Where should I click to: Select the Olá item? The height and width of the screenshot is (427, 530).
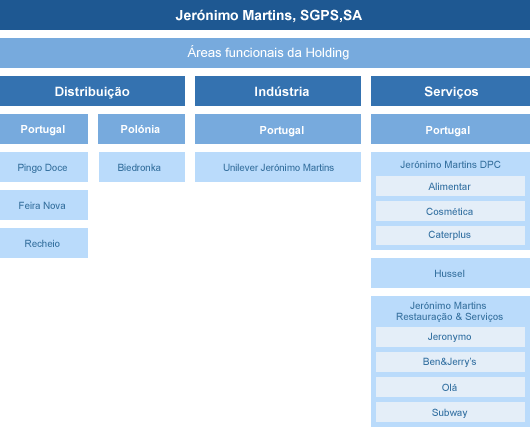[x=450, y=387]
